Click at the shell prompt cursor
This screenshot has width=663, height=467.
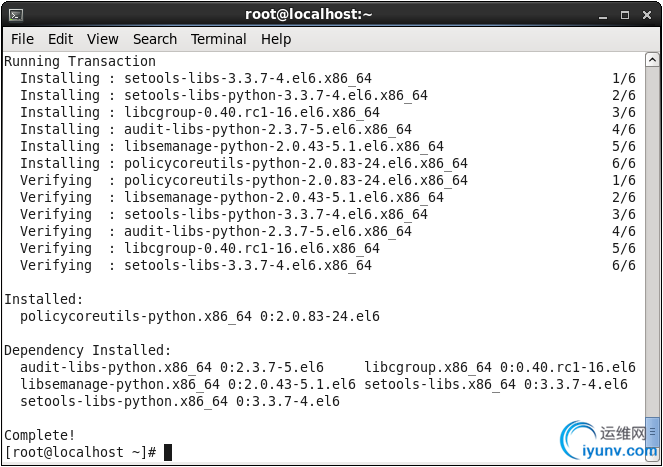click(168, 452)
